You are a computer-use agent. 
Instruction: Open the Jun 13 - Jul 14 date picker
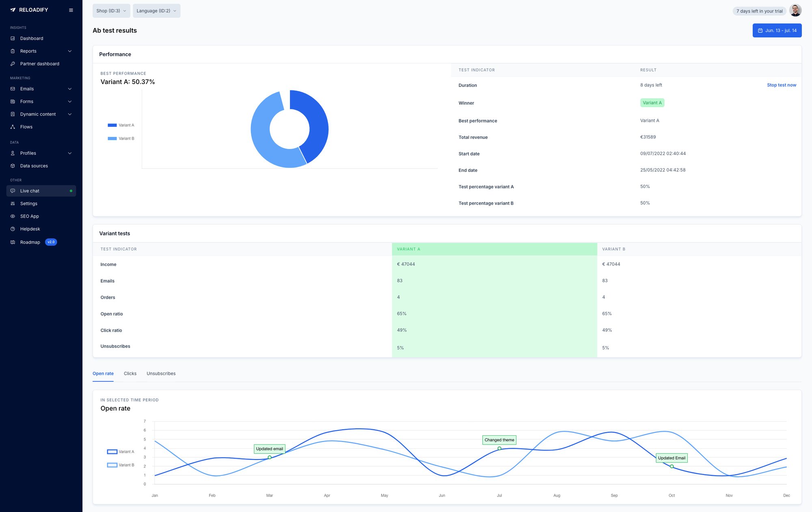coord(777,30)
